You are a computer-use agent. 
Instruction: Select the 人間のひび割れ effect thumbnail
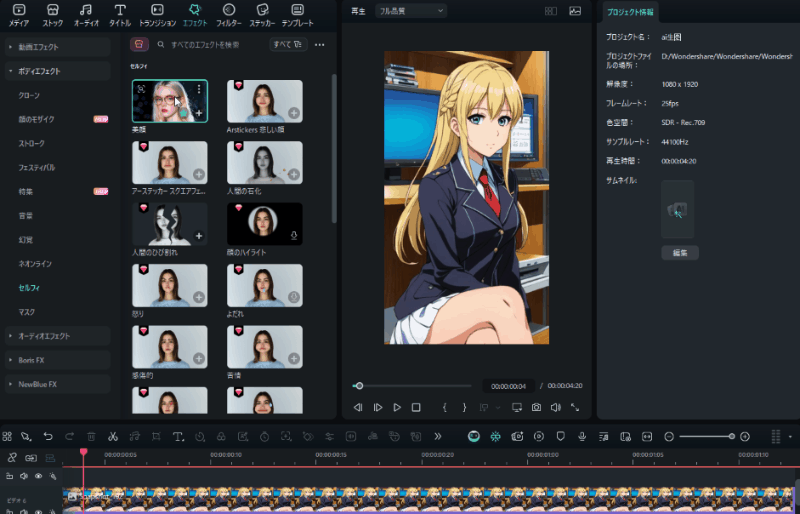(169, 224)
